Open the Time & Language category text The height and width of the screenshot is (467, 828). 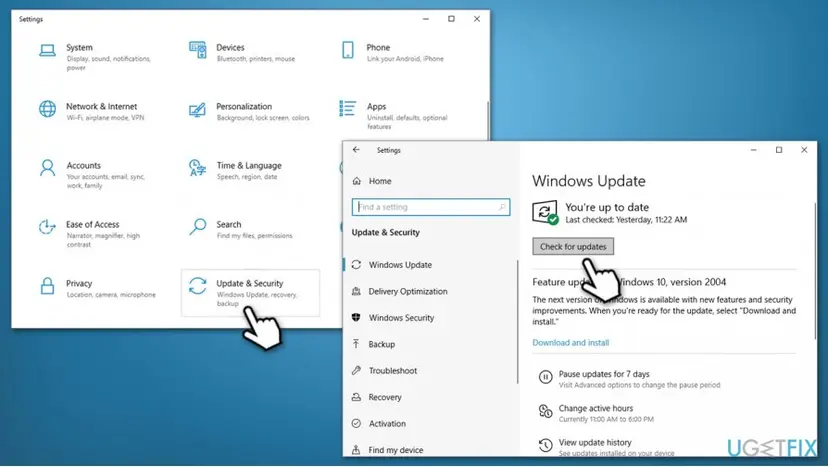[249, 165]
